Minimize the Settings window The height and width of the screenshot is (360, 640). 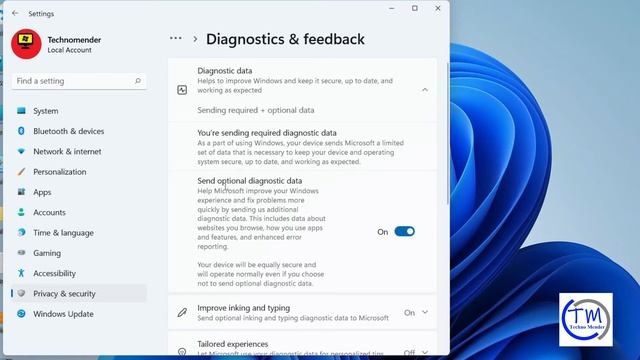point(391,8)
